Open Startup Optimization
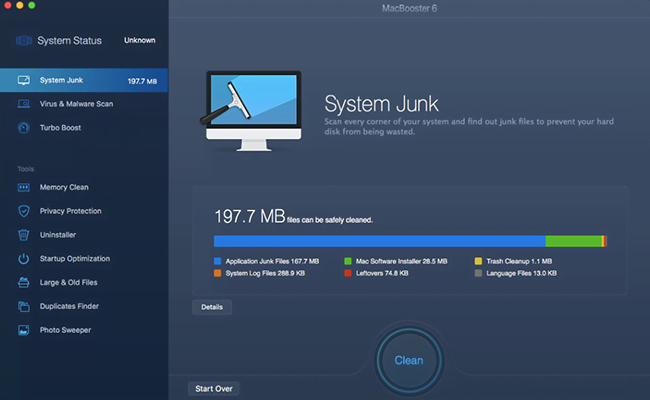Image resolution: width=650 pixels, height=400 pixels. pos(84,259)
